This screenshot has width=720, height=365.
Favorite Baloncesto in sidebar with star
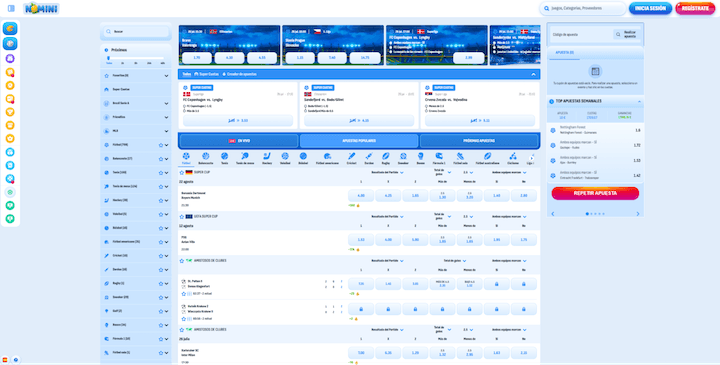161,158
